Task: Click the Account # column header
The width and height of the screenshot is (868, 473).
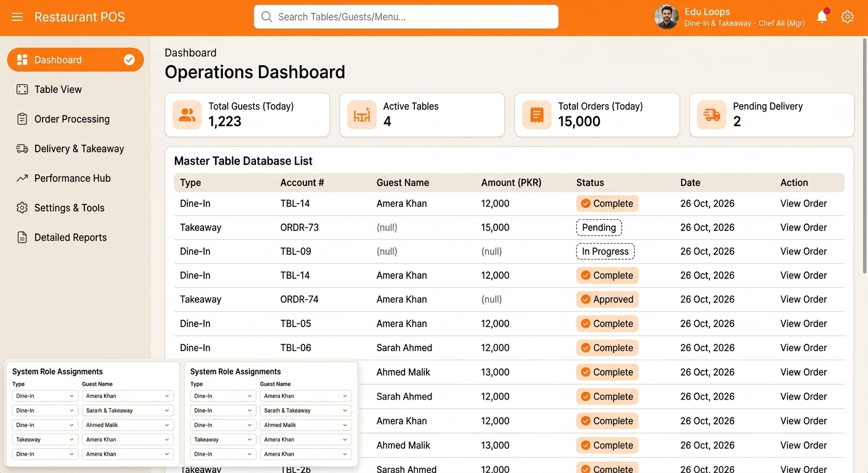Action: pos(302,183)
